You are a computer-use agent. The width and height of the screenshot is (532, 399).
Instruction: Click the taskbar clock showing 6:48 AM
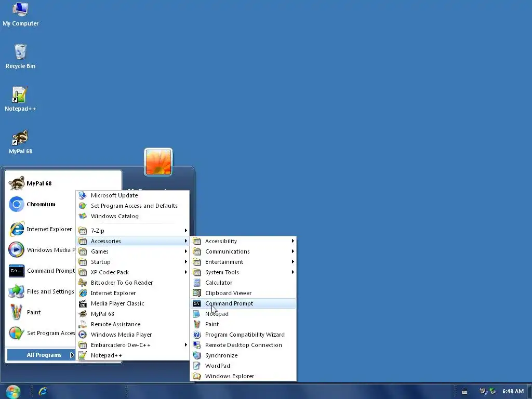coord(513,391)
